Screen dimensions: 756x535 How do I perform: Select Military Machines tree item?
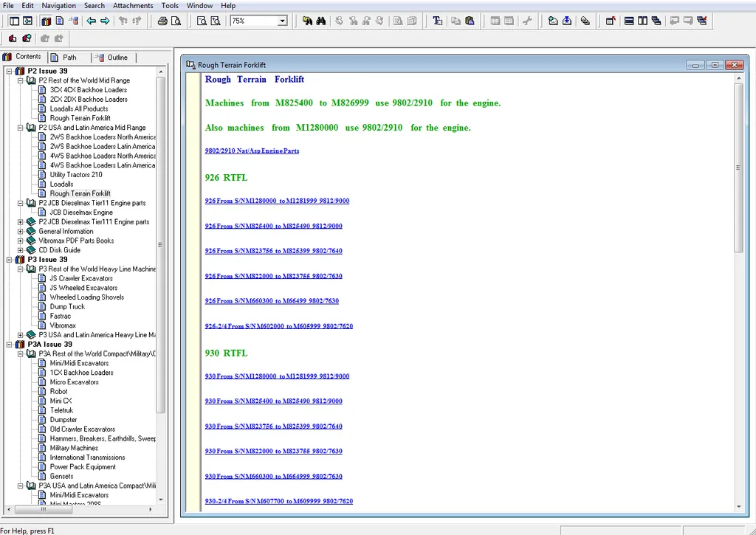pos(74,448)
